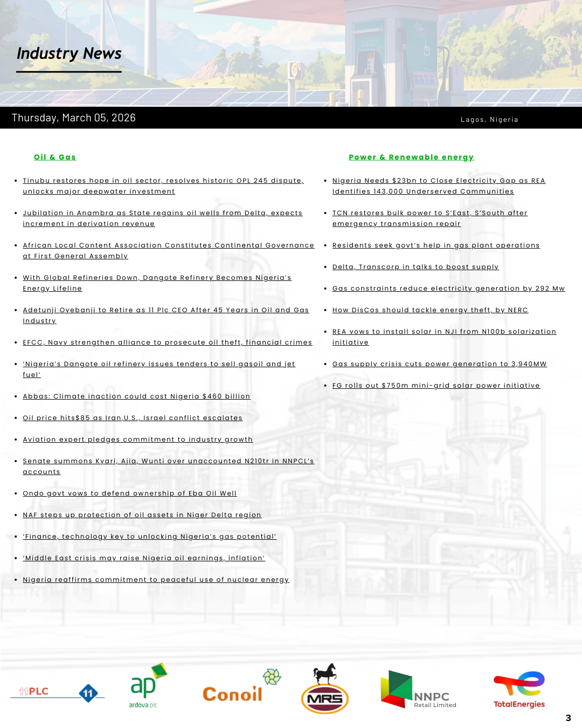Viewport: 582px width, 728px height.
Task: Read Dangote Refinery Energy Lifeline story
Action: (x=157, y=278)
